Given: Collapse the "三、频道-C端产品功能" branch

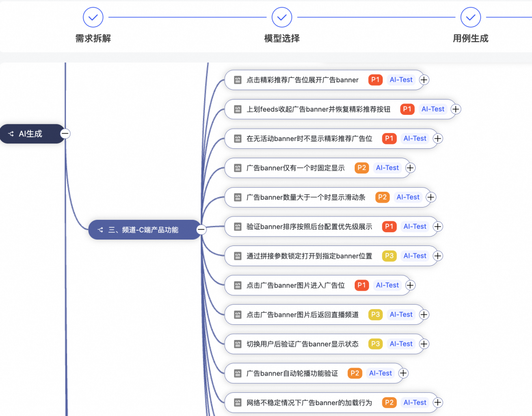Looking at the screenshot, I should [200, 229].
